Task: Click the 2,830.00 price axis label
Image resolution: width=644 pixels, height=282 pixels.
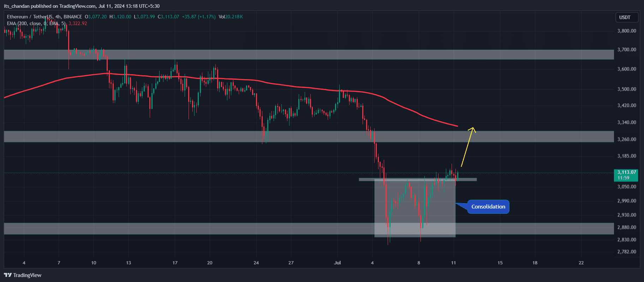Action: coord(627,240)
